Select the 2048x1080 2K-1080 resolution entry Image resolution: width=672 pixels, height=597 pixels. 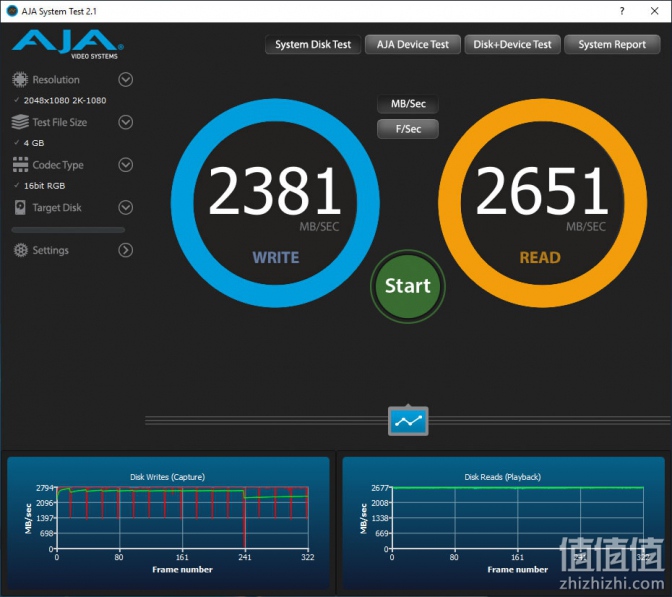pos(65,100)
